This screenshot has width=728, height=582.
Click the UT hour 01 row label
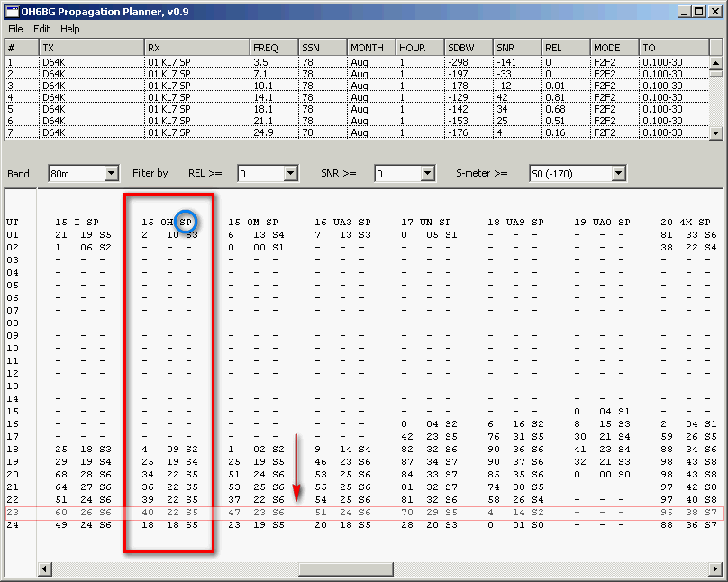point(13,235)
